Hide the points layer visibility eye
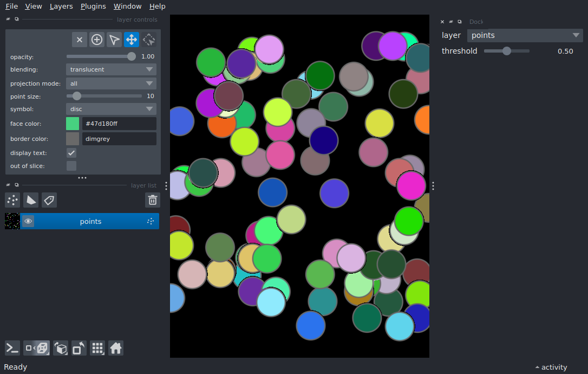 coord(28,221)
